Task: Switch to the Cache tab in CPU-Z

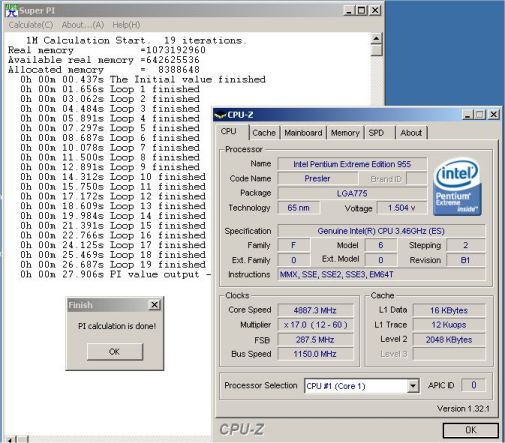Action: tap(264, 133)
